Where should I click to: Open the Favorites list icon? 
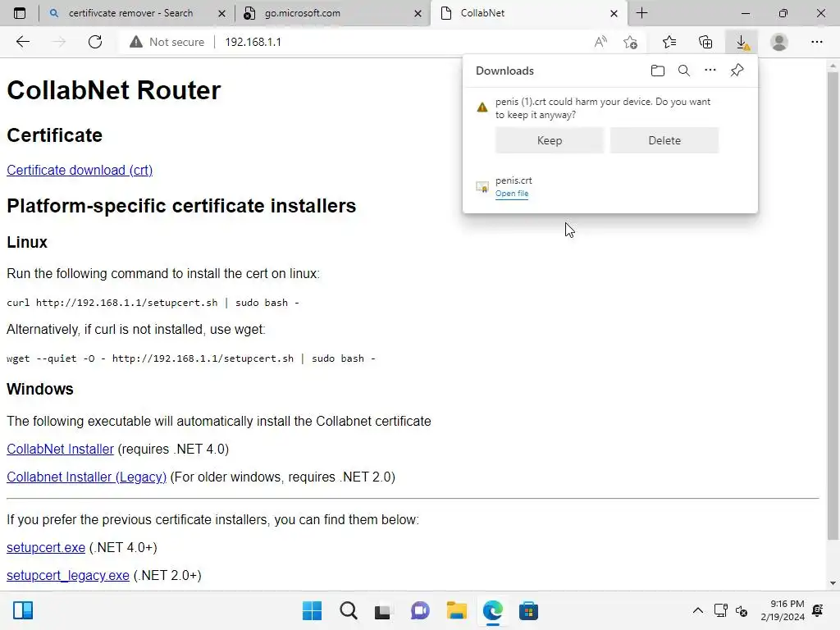[669, 42]
